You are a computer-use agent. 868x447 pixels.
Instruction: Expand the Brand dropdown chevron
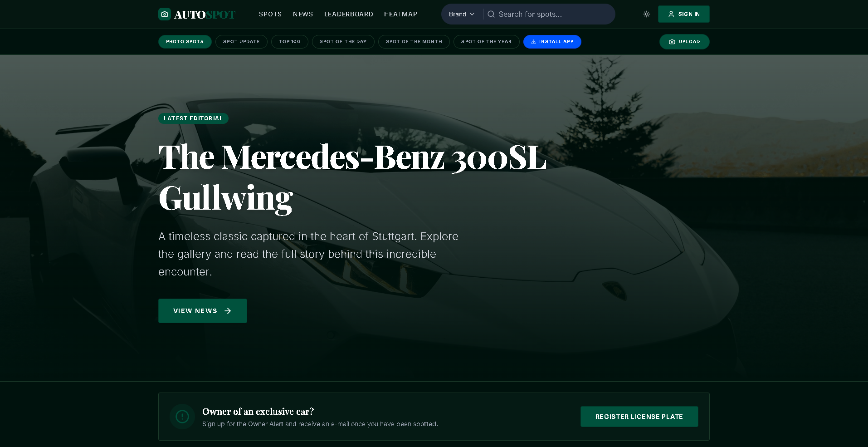click(472, 14)
